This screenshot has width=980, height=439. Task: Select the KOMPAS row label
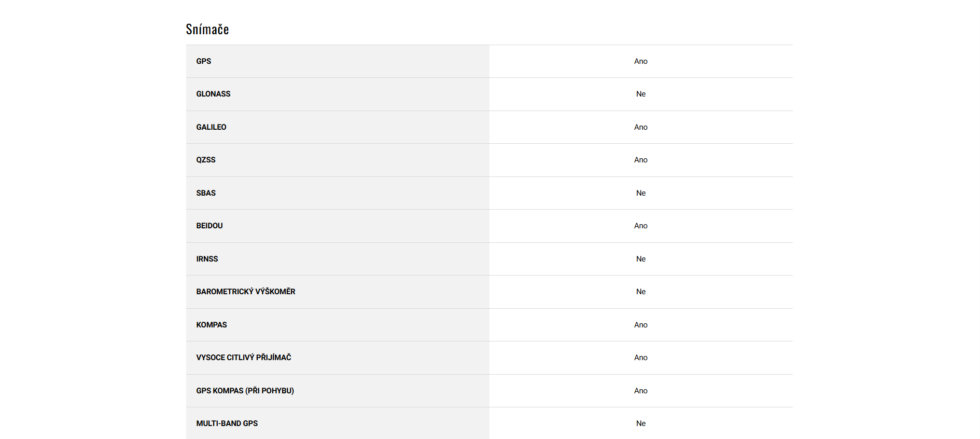point(212,325)
